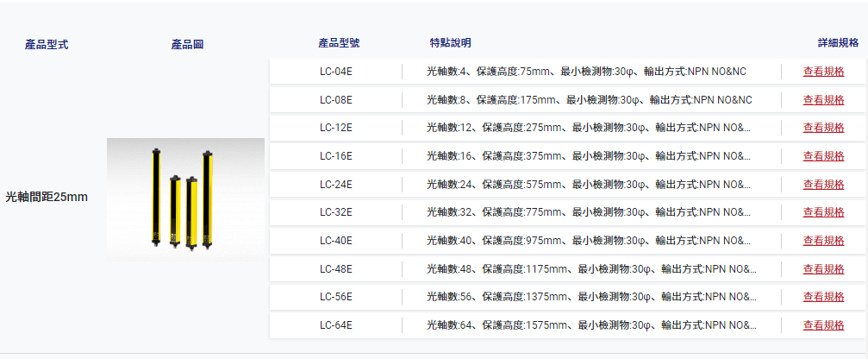Click the 光軸間距25mm product type label
This screenshot has height=359, width=868.
pos(47,198)
